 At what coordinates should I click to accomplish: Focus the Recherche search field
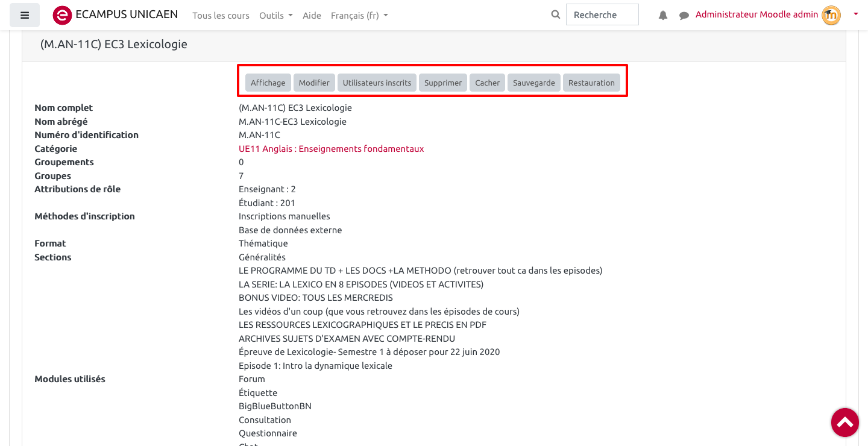tap(602, 15)
